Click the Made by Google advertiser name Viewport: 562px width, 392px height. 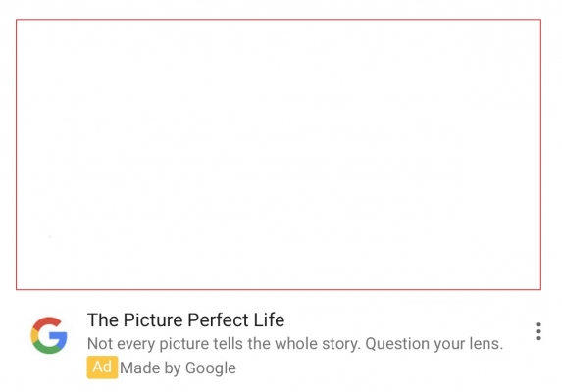pyautogui.click(x=178, y=368)
